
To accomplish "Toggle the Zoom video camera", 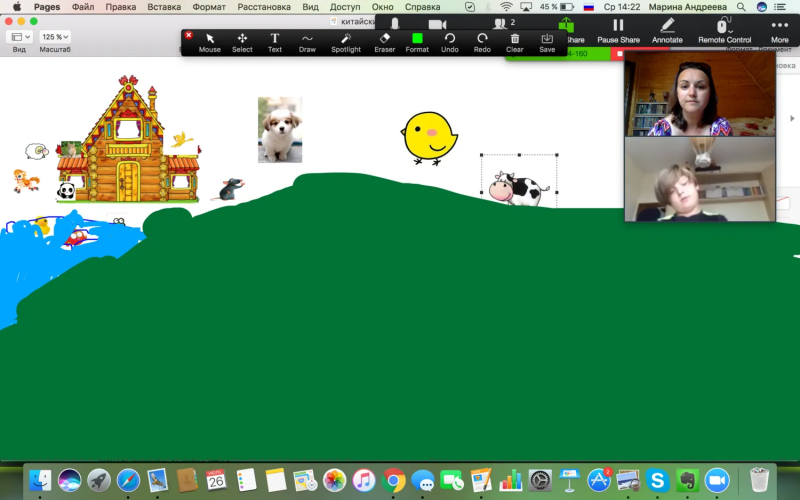I will click(x=437, y=24).
